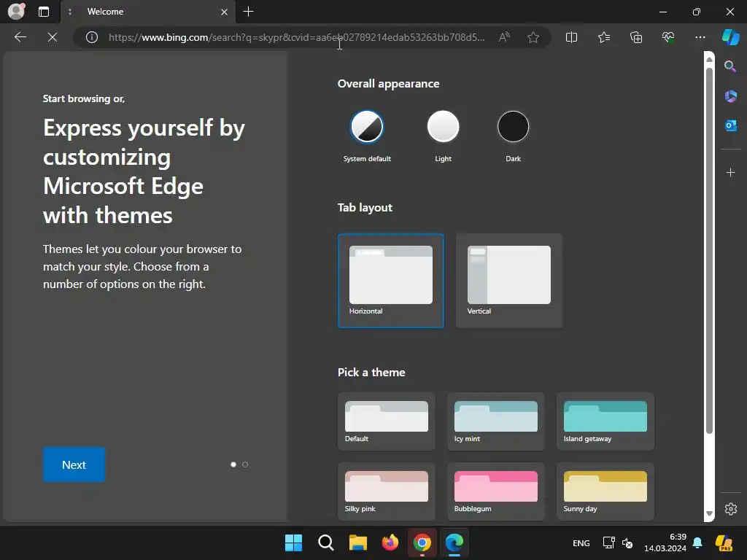Open sidebar Search icon

730,66
